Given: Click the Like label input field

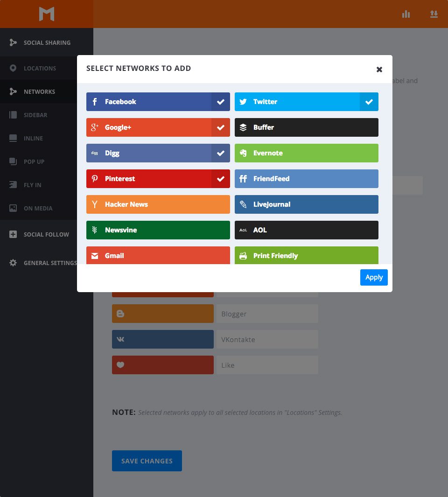Looking at the screenshot, I should (267, 365).
